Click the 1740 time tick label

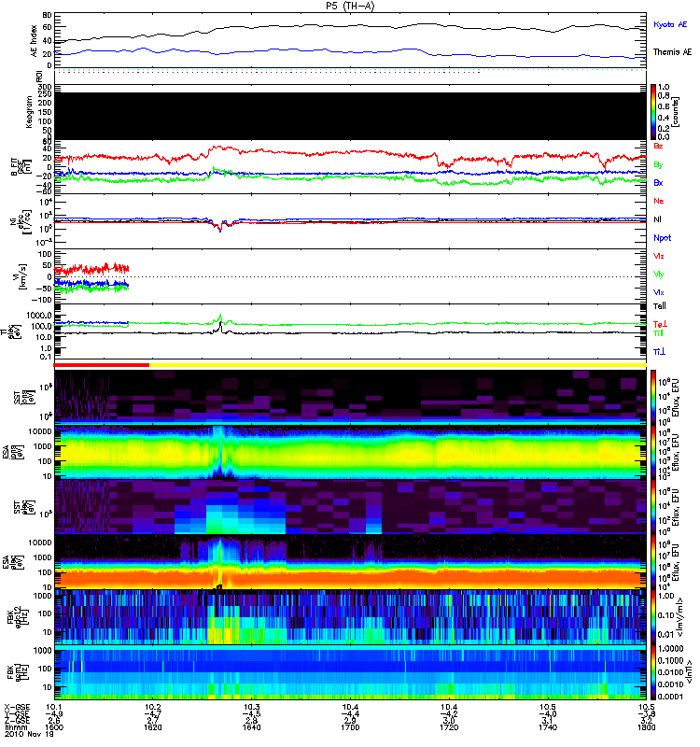(548, 727)
